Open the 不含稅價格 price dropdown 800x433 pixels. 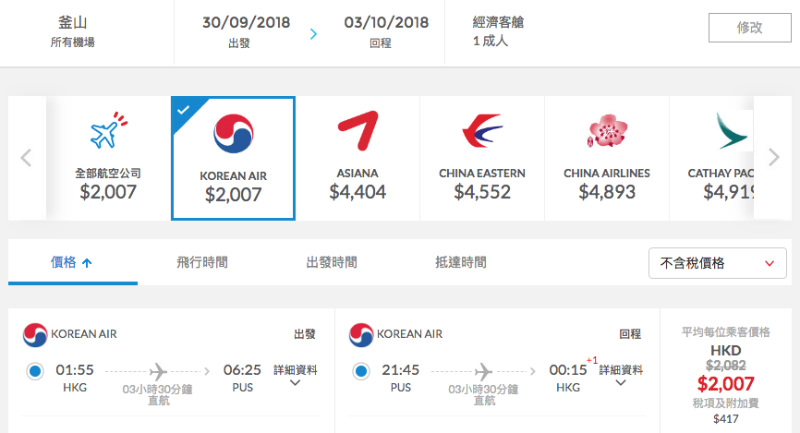(x=717, y=263)
